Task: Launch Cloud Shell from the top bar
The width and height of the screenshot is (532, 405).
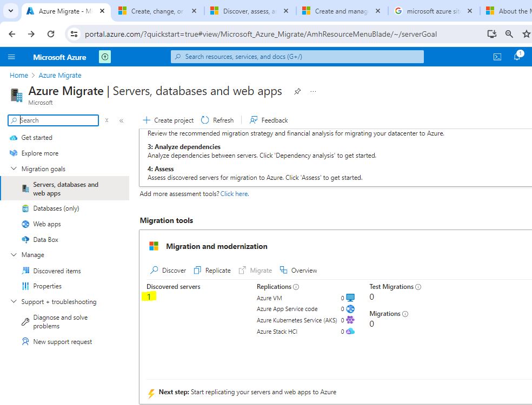Action: [x=497, y=57]
